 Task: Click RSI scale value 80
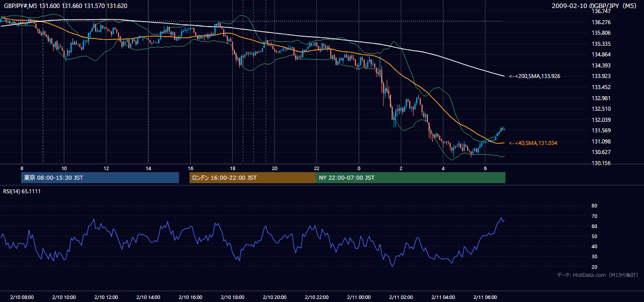click(594, 206)
